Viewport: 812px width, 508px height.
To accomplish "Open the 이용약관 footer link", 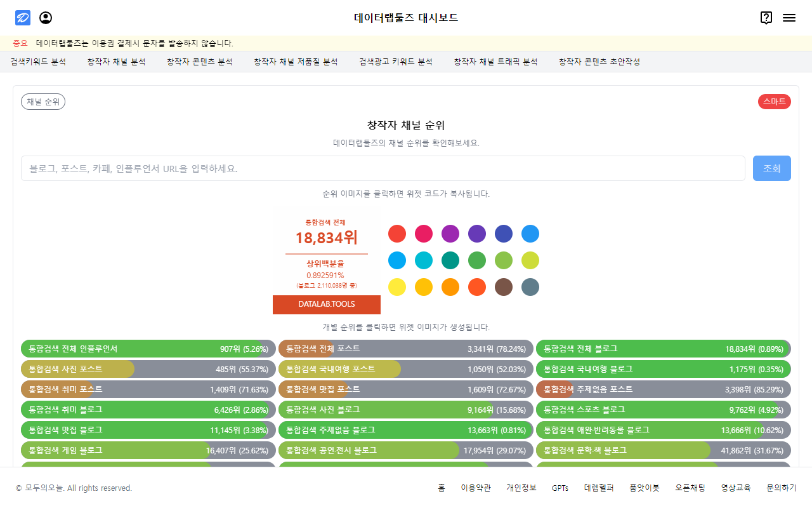I will coord(475,488).
